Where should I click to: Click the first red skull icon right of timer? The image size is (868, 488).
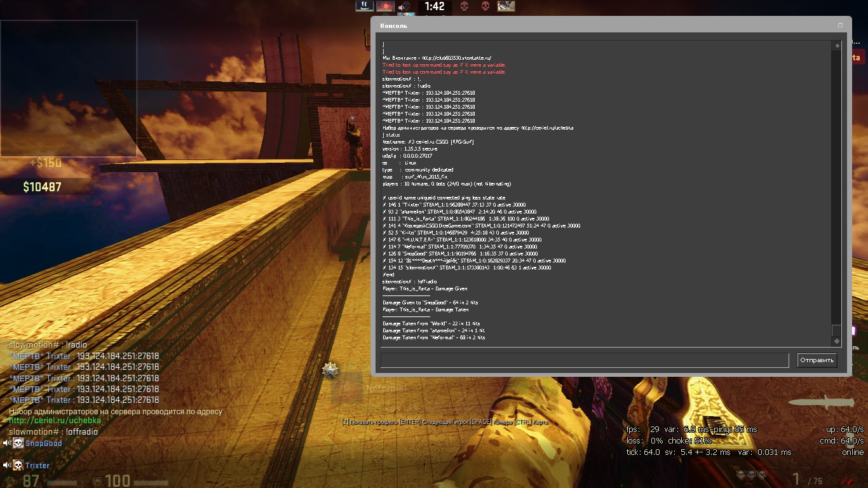[x=465, y=6]
